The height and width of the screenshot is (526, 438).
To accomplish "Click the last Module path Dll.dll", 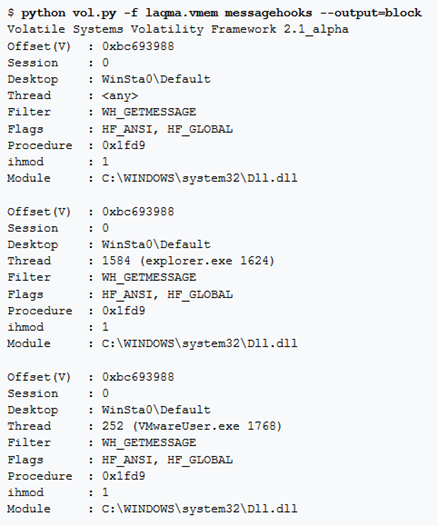I will [x=200, y=509].
